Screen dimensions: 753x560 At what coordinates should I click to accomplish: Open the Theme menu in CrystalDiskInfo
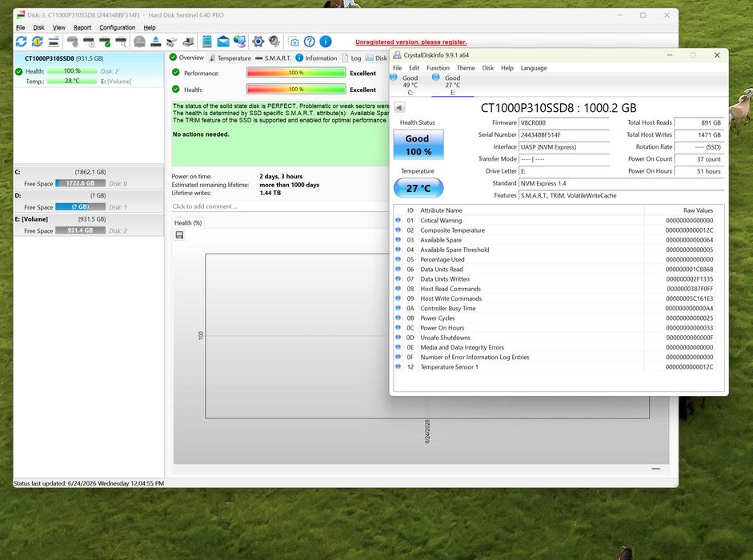point(466,68)
